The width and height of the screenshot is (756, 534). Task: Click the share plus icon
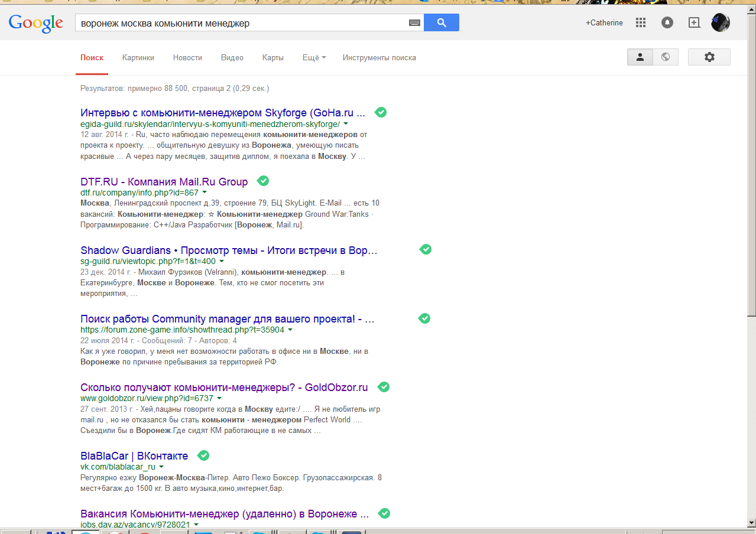point(695,22)
